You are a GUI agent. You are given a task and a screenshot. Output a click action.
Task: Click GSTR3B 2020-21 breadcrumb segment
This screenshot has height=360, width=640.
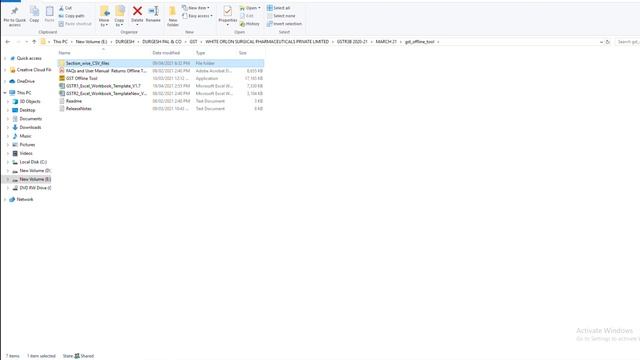click(352, 42)
